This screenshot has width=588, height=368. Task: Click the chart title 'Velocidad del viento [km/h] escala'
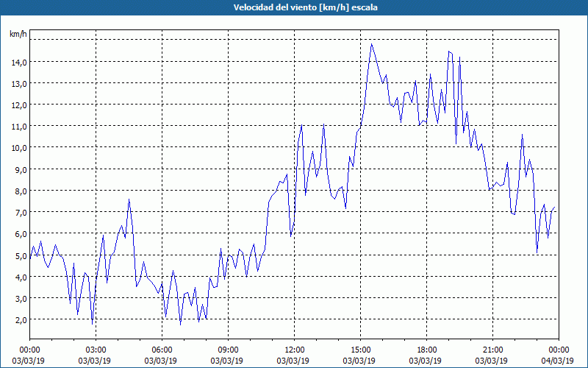305,7
